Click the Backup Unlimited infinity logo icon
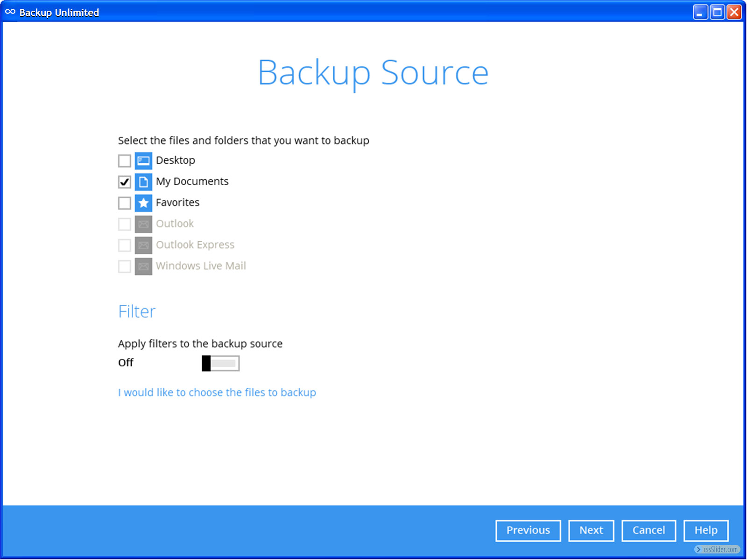 tap(10, 12)
